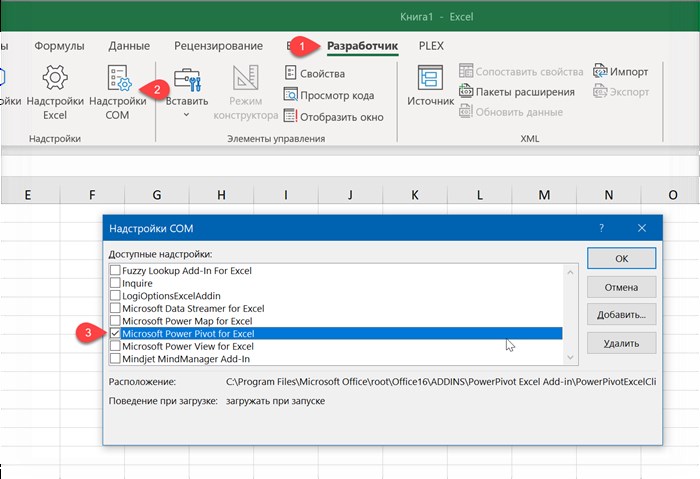Open the PLEX ribbon tab

(431, 46)
